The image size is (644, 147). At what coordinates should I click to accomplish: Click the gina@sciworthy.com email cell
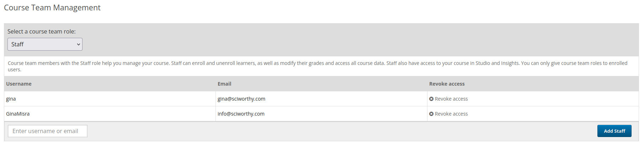coord(321,99)
